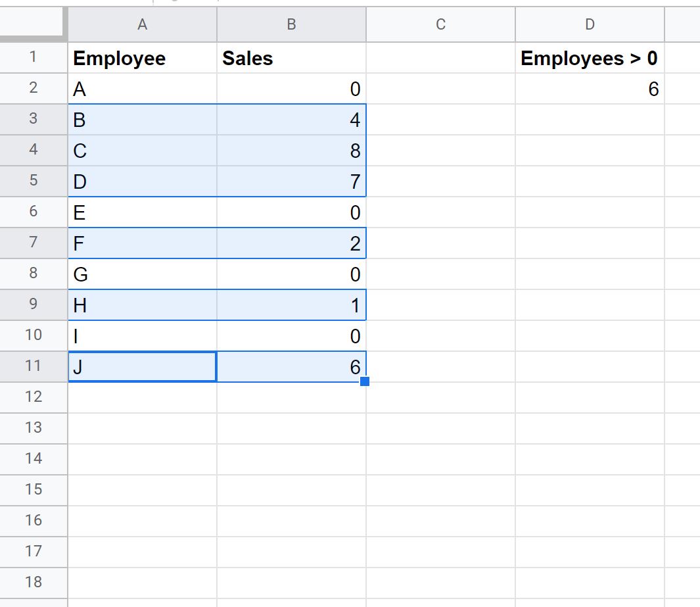Viewport: 700px width, 607px height.
Task: Click sales value 8 for employee C
Action: click(292, 151)
